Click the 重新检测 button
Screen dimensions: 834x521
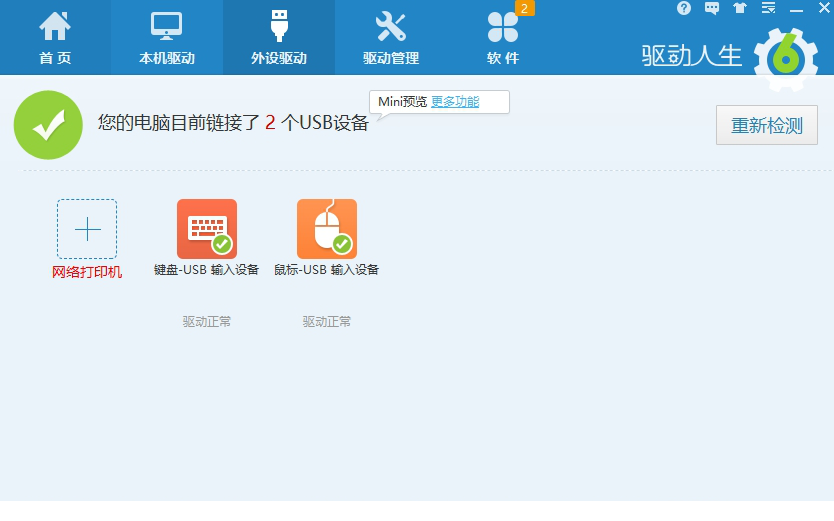pos(766,125)
